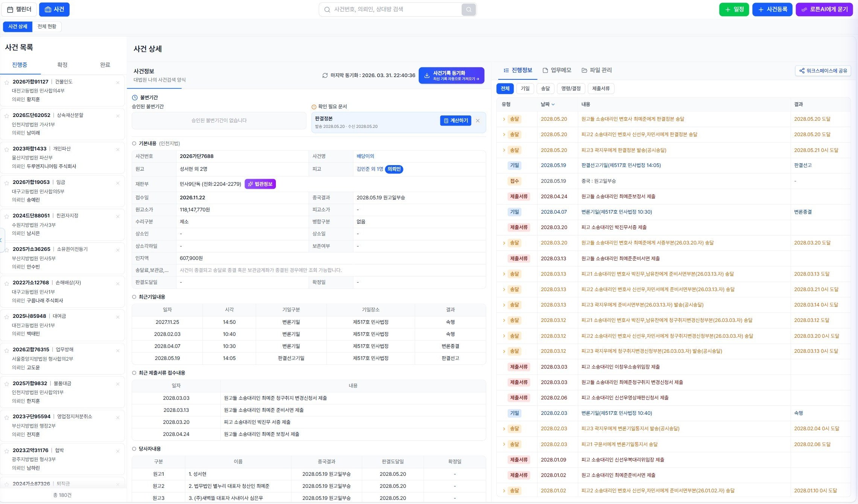Share via 워크스페이스에 공유 button
Viewport: 858px width, 504px height.
pyautogui.click(x=823, y=71)
